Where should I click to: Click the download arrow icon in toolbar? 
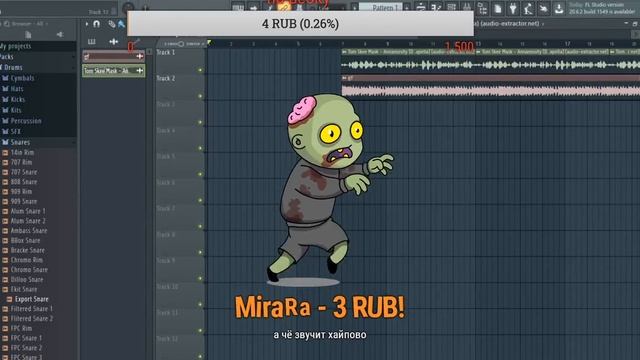pyautogui.click(x=559, y=8)
